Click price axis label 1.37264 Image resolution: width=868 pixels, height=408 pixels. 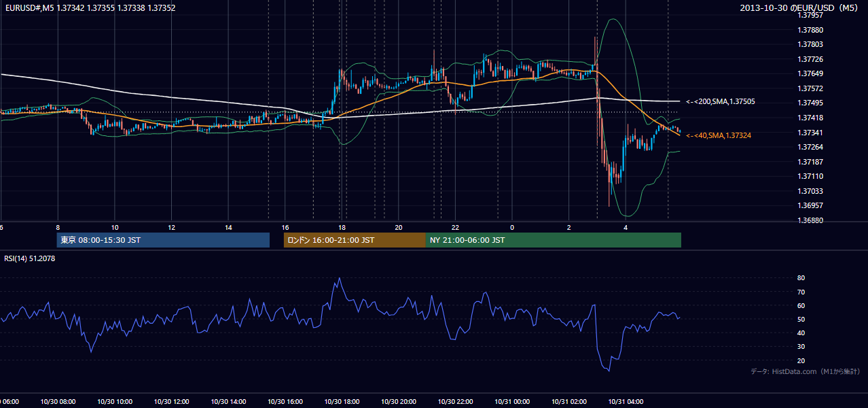(x=810, y=147)
